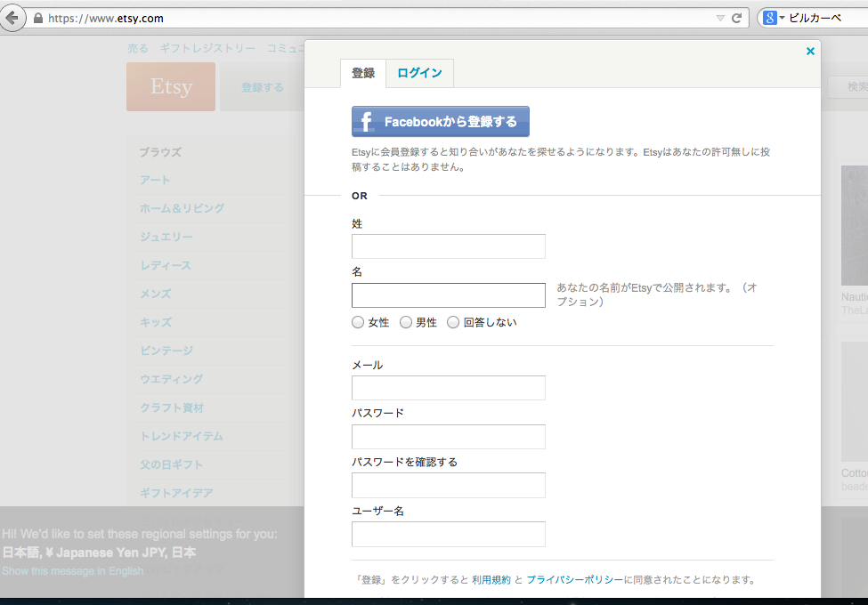Image resolution: width=868 pixels, height=605 pixels.
Task: Click into the パスワード input field
Action: [x=449, y=437]
